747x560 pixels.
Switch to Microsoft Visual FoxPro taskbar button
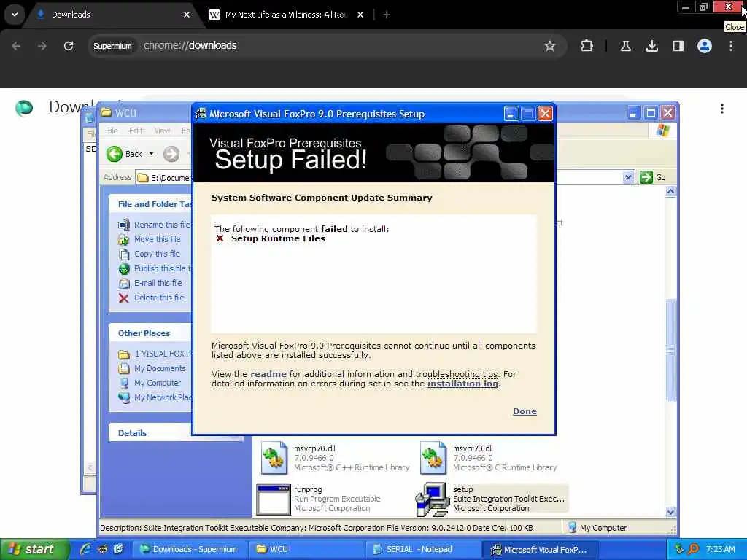541,549
